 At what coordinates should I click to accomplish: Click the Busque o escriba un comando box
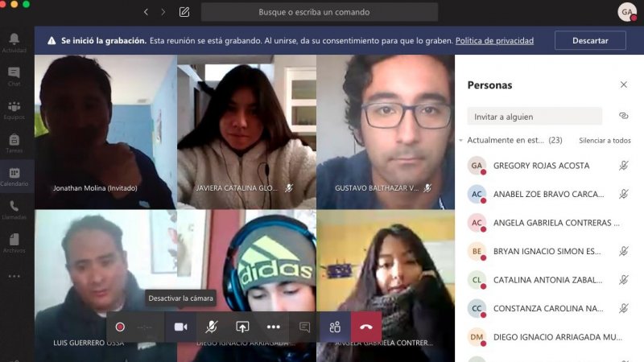pyautogui.click(x=320, y=12)
